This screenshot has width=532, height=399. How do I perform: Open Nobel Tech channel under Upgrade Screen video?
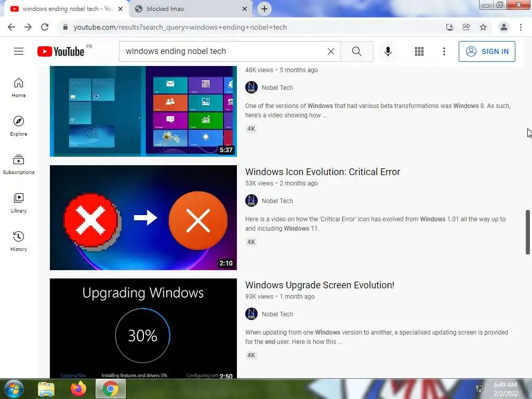coord(277,314)
